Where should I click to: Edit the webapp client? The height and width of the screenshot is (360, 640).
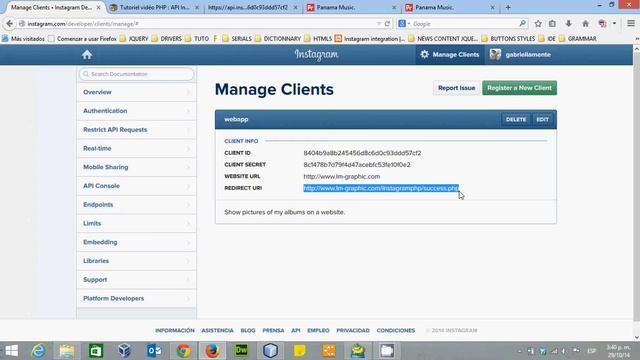(542, 120)
